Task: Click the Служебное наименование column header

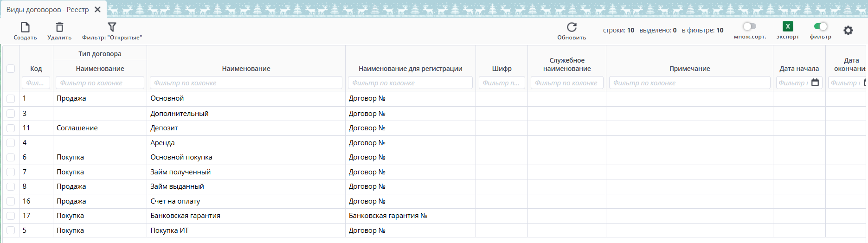Action: point(566,64)
